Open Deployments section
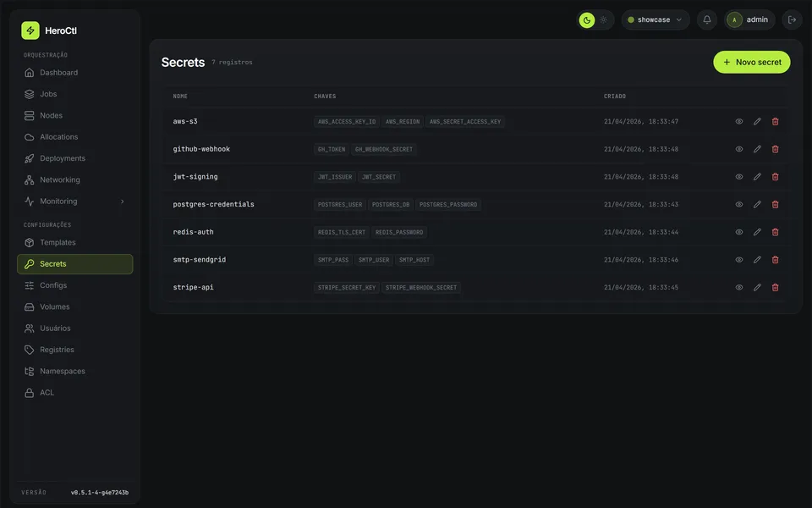The image size is (812, 508). click(74, 158)
